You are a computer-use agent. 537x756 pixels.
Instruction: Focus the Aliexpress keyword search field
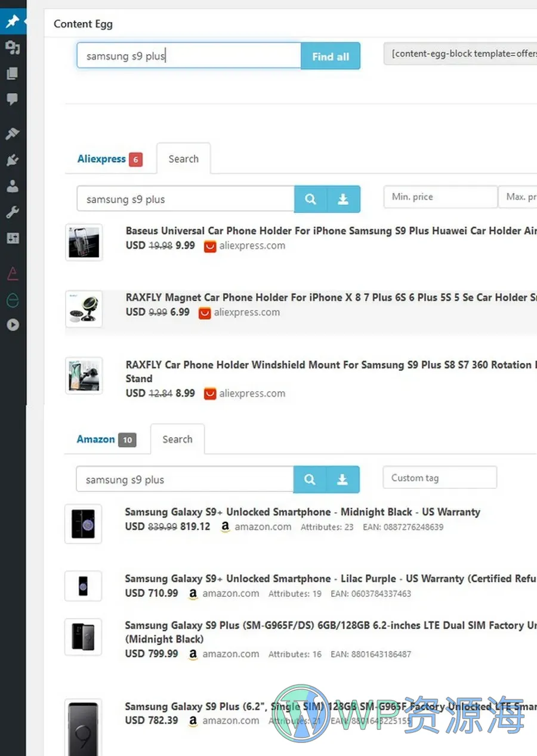[x=186, y=199]
